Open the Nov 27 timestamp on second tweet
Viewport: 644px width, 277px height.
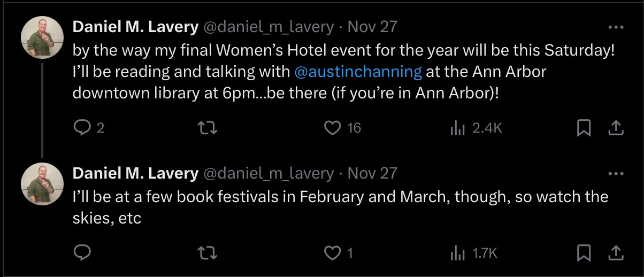click(372, 173)
